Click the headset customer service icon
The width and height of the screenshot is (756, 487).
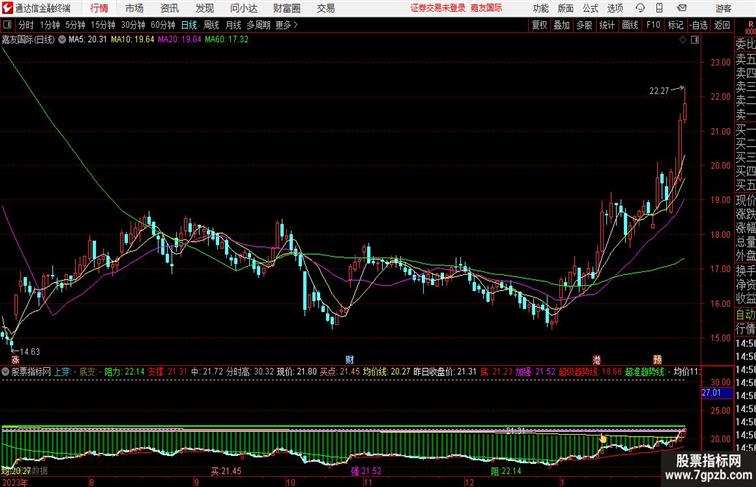tap(640, 8)
